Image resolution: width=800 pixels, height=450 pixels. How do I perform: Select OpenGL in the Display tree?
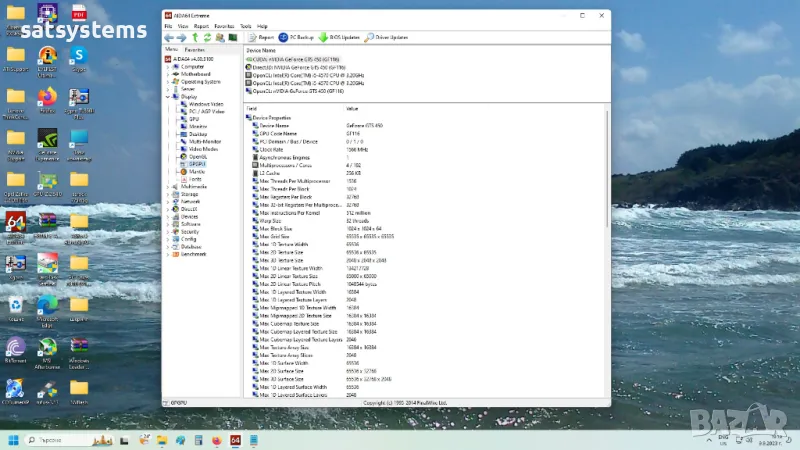pyautogui.click(x=197, y=156)
